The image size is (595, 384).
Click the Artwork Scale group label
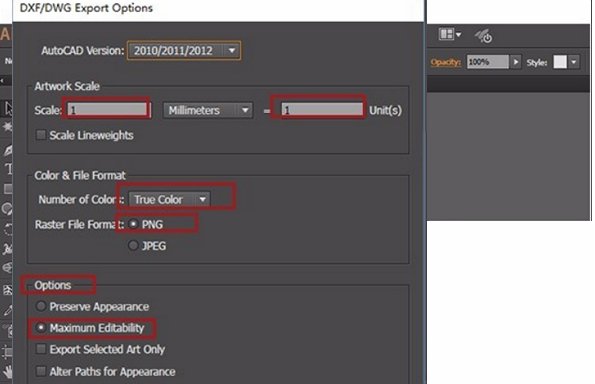[67, 86]
